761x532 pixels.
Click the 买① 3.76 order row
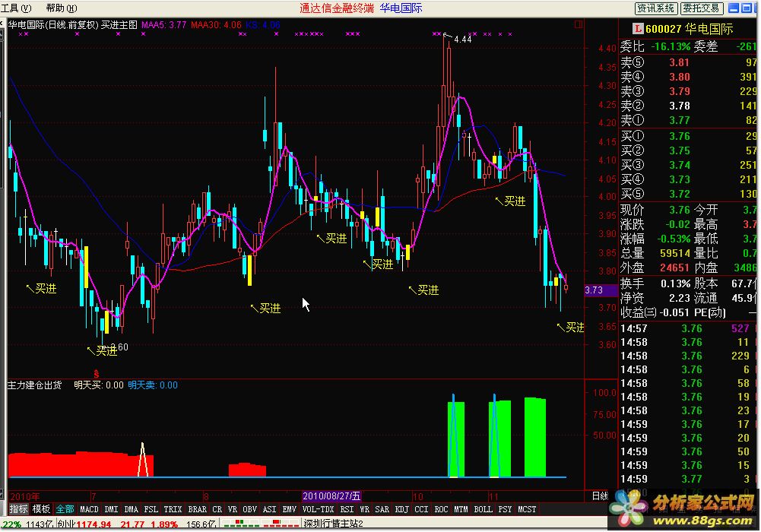click(x=688, y=136)
